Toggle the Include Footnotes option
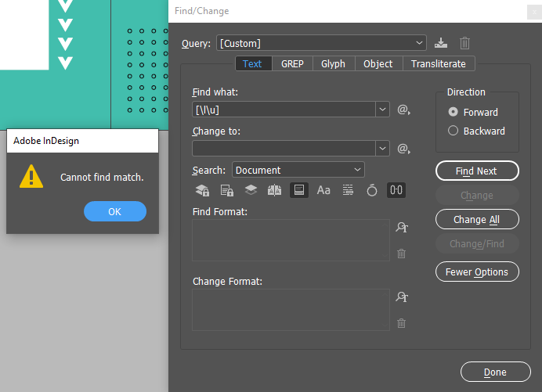The height and width of the screenshot is (392, 542). [298, 190]
